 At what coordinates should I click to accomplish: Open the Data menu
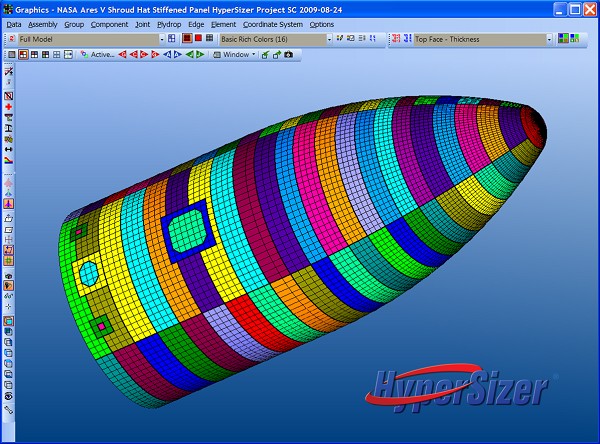14,24
